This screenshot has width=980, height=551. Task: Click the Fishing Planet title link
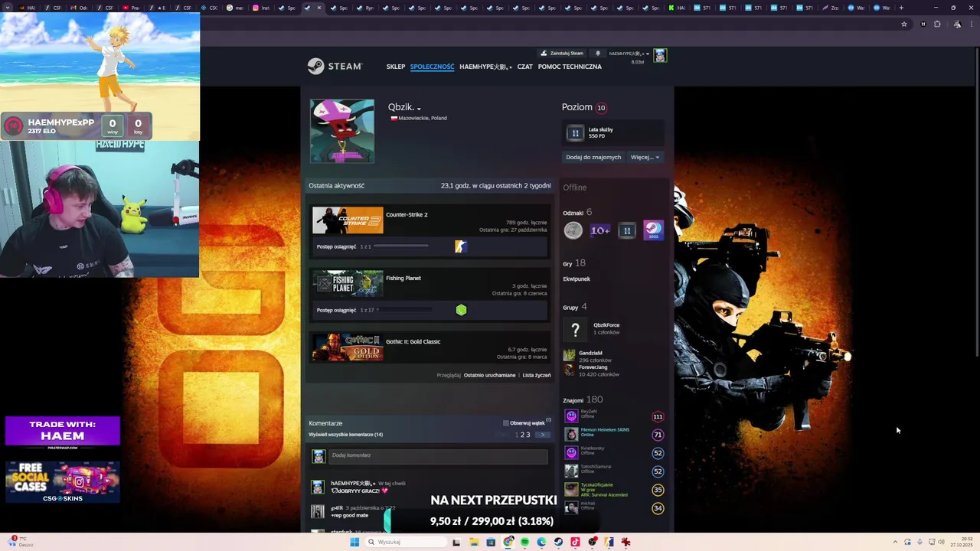(x=403, y=279)
